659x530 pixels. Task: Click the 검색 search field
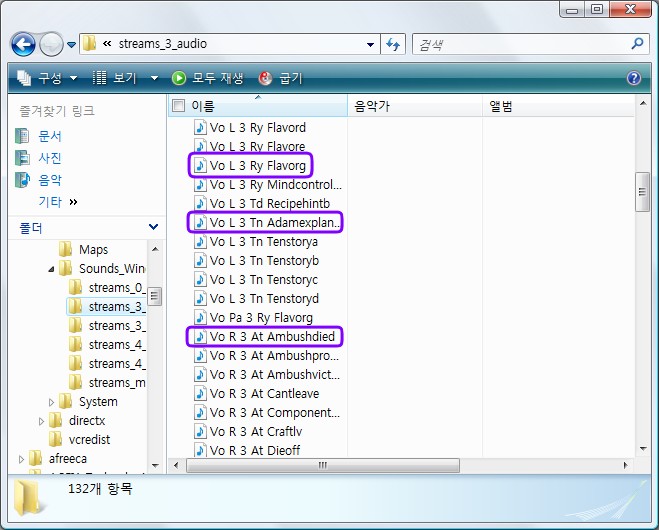521,44
